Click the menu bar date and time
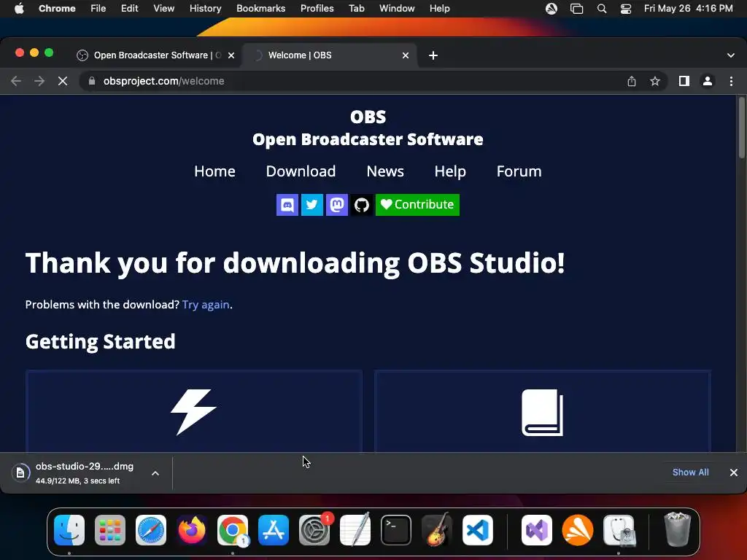The height and width of the screenshot is (560, 747). 688,8
